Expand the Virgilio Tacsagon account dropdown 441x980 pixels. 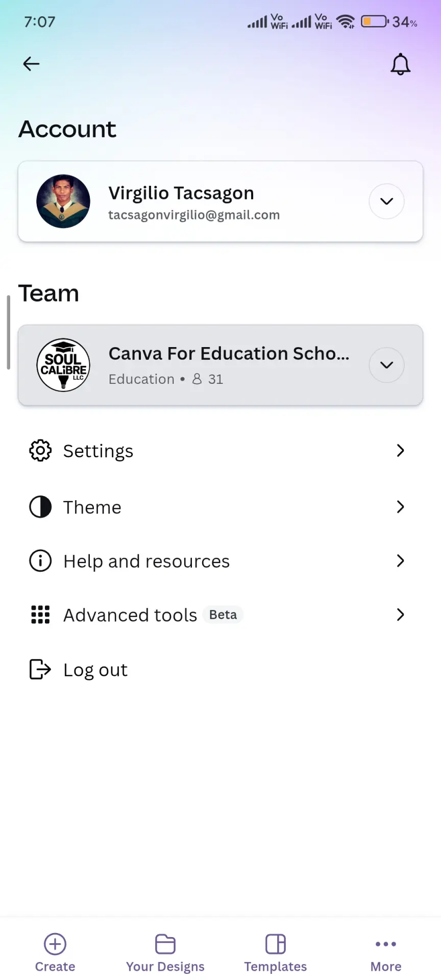tap(387, 201)
